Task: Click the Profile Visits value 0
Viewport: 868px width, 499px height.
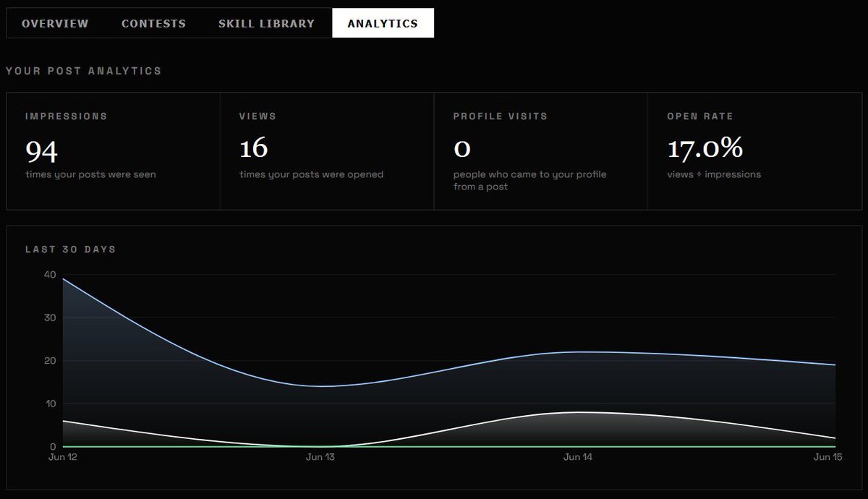Action: point(461,148)
